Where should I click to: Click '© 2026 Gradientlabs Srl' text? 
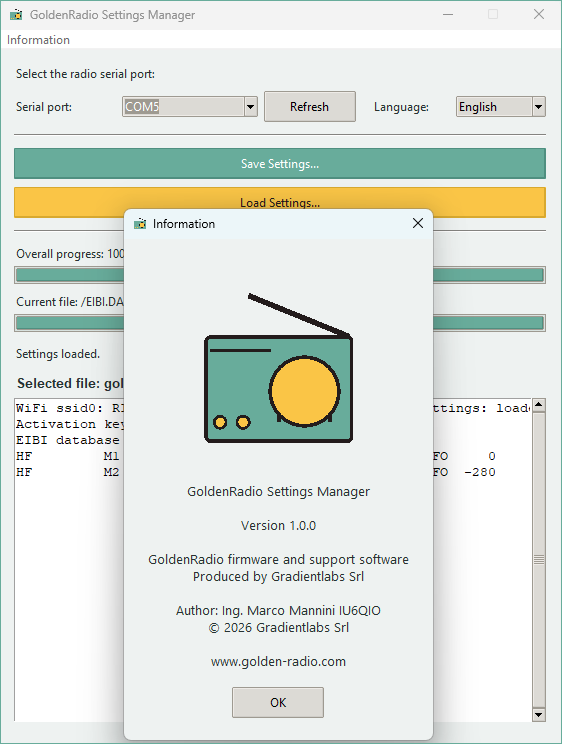point(279,627)
